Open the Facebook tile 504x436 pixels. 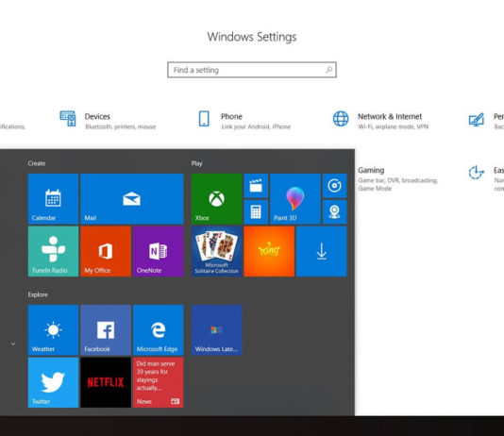[106, 330]
